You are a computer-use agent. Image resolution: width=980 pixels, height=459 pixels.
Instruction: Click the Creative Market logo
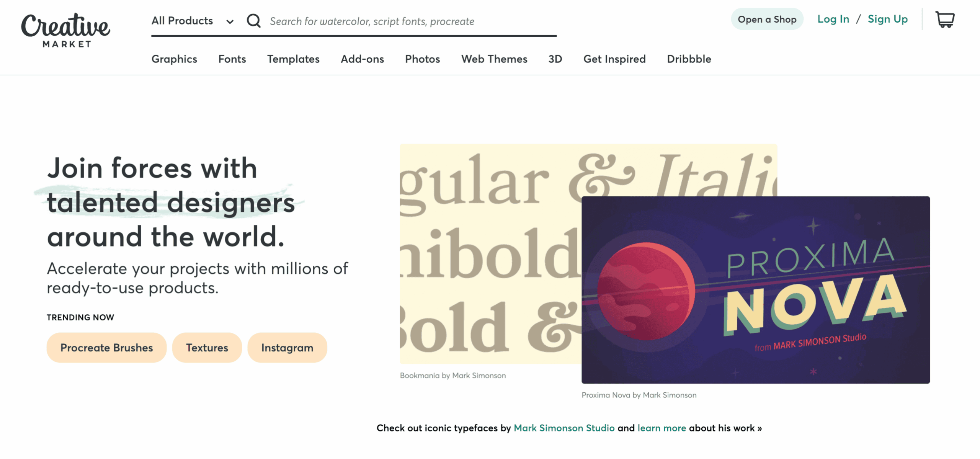pyautogui.click(x=65, y=30)
